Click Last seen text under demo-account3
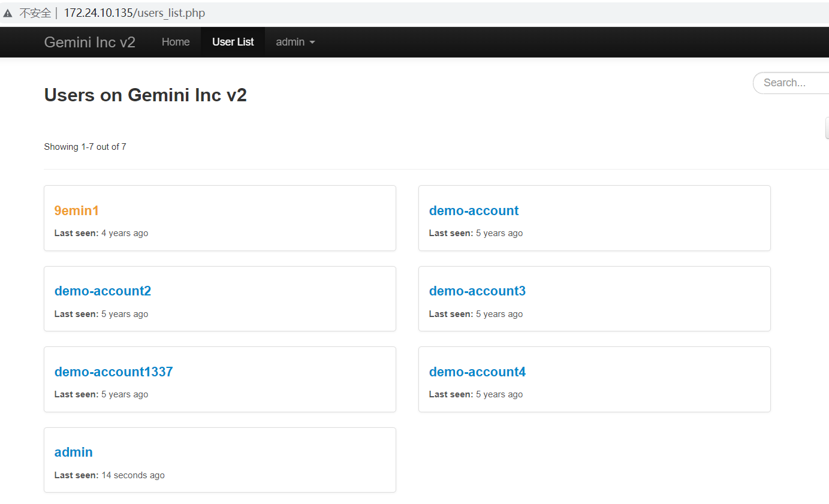829x504 pixels. 476,314
